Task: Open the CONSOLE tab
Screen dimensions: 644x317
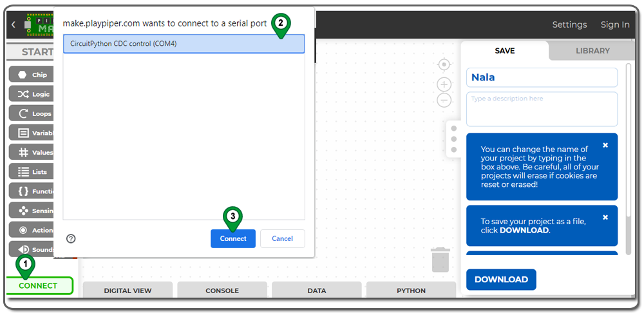Action: click(x=222, y=291)
